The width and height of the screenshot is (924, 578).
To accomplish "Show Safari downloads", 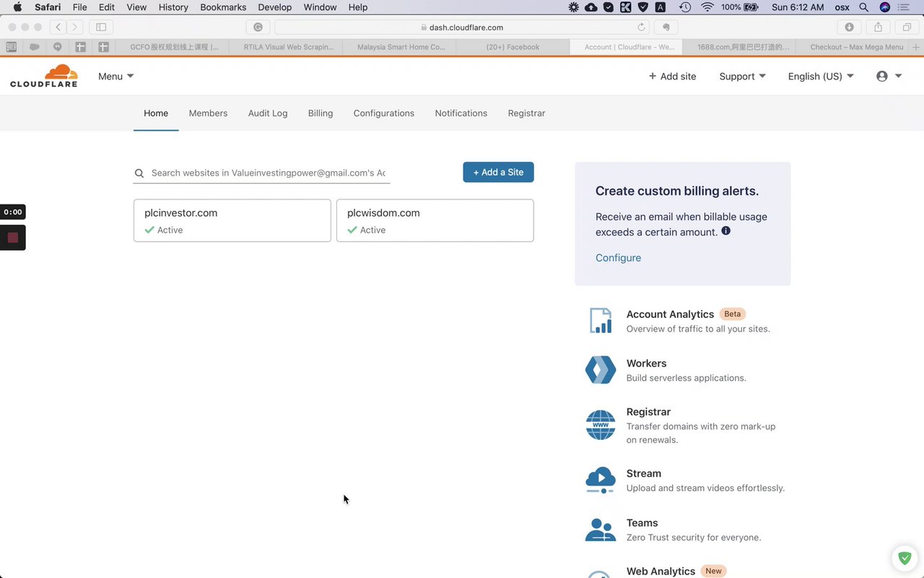I will pyautogui.click(x=849, y=27).
